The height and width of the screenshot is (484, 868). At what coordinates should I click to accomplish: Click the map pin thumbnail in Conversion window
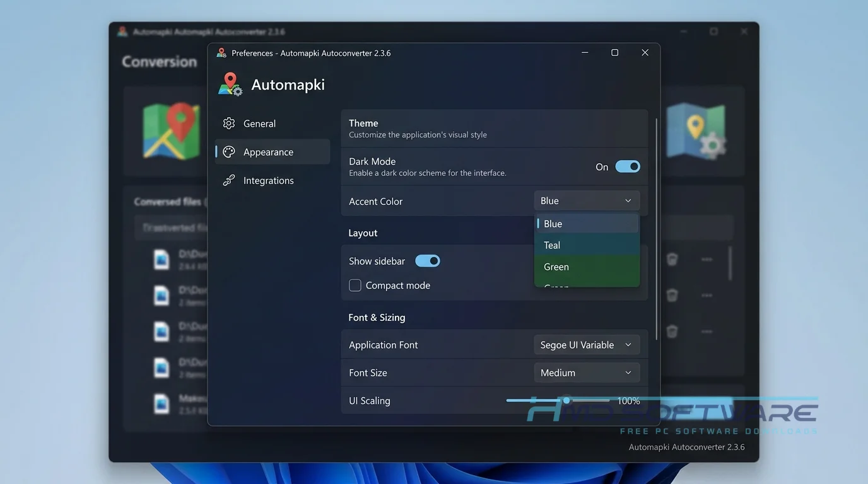pyautogui.click(x=173, y=131)
